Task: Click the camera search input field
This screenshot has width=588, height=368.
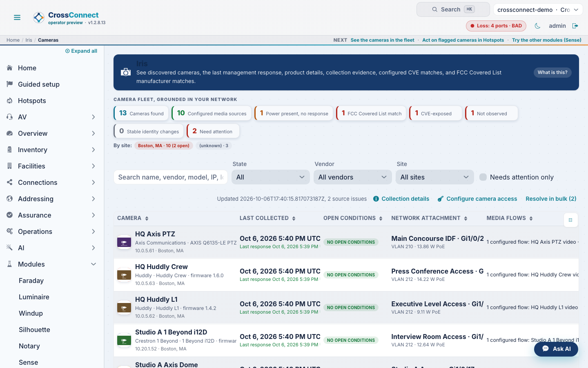Action: coord(171,177)
